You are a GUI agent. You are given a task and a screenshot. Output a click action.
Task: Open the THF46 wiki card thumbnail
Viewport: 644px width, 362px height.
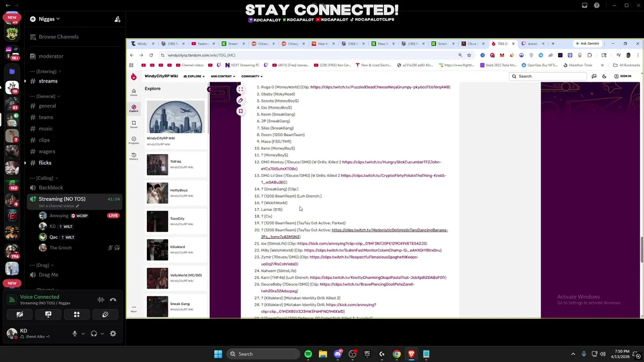click(157, 164)
